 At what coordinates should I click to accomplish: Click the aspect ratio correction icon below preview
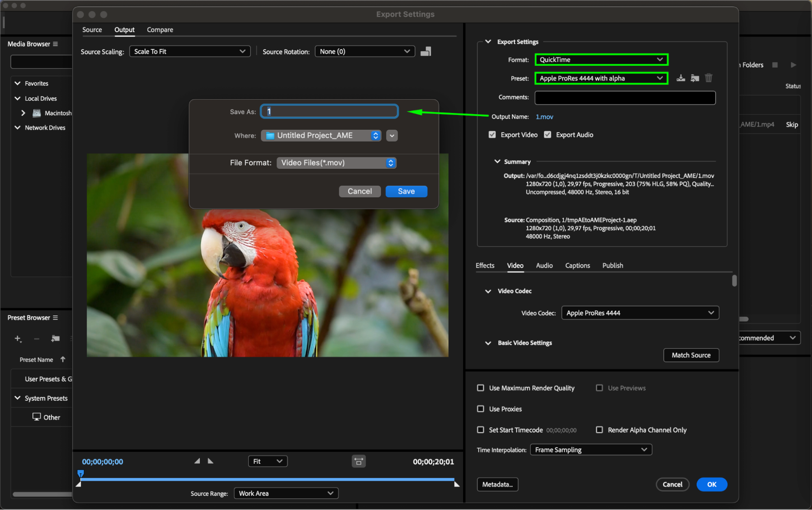click(358, 461)
